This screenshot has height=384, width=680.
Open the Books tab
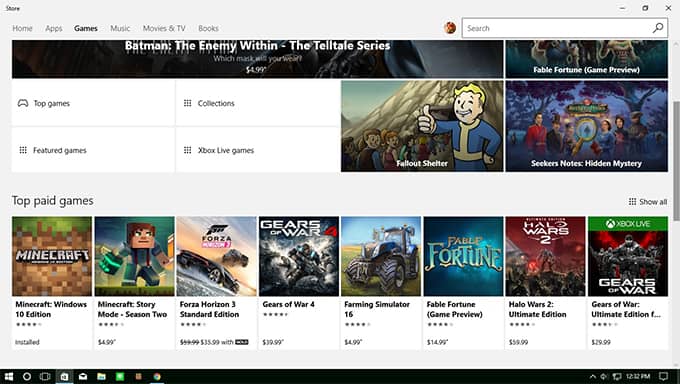(x=208, y=28)
